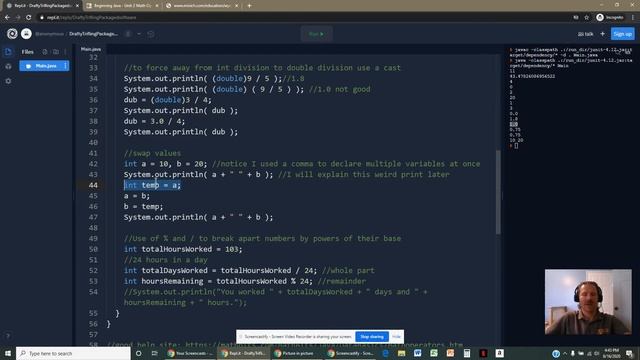The height and width of the screenshot is (360, 640).
Task: Open Microsoft Excel from the taskbar
Action: coord(434,353)
